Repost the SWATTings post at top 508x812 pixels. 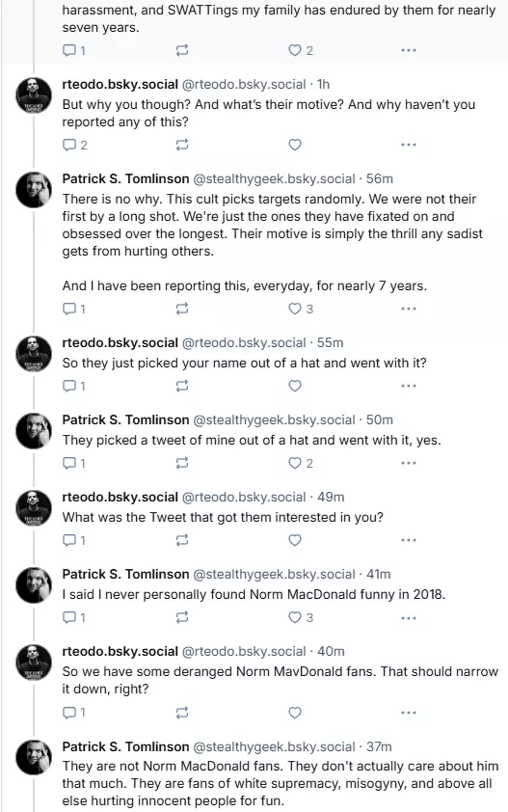(182, 50)
